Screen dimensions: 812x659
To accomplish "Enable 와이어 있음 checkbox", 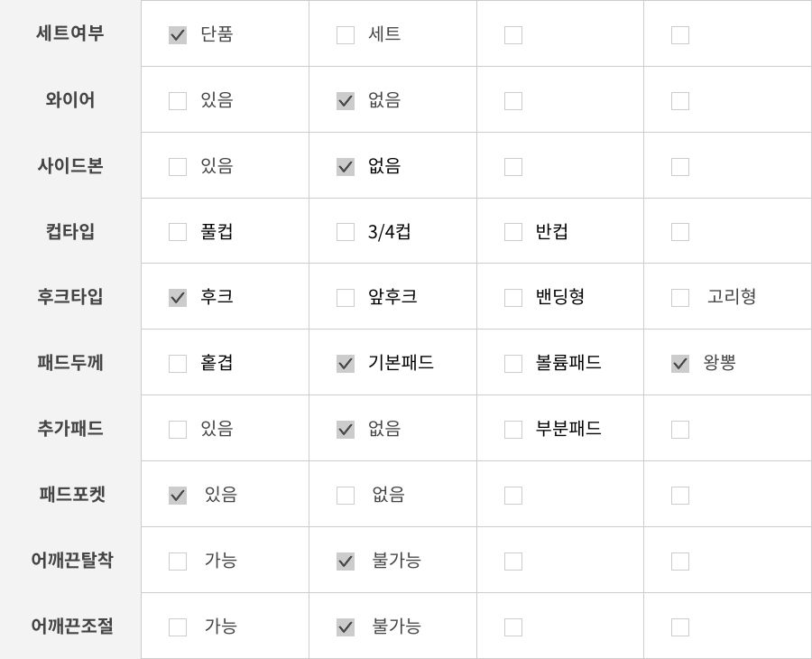I will pyautogui.click(x=178, y=101).
